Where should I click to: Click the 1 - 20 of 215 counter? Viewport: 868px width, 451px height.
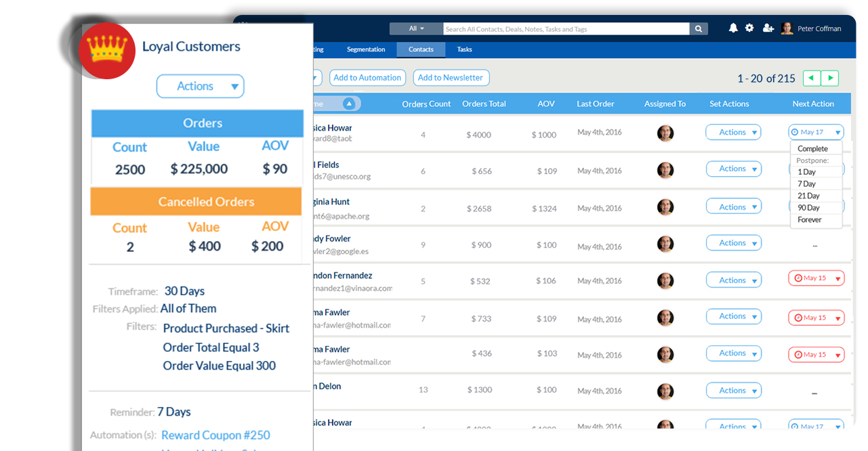[766, 79]
